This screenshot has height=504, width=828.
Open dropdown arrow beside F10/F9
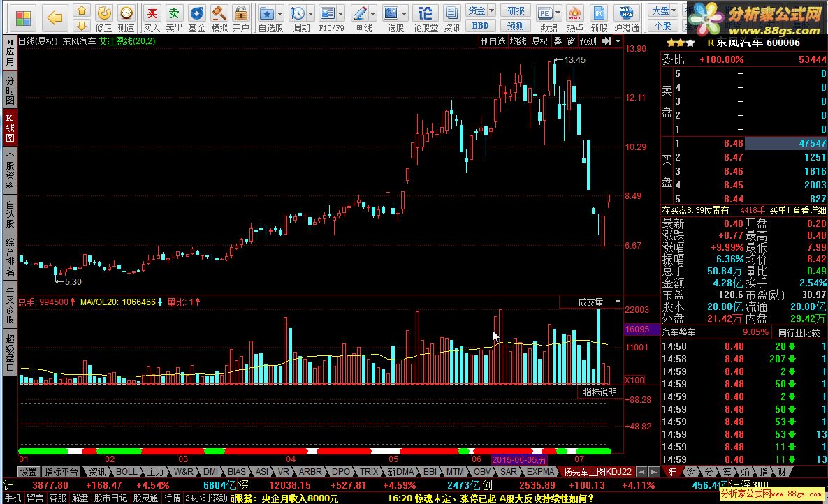[x=341, y=13]
